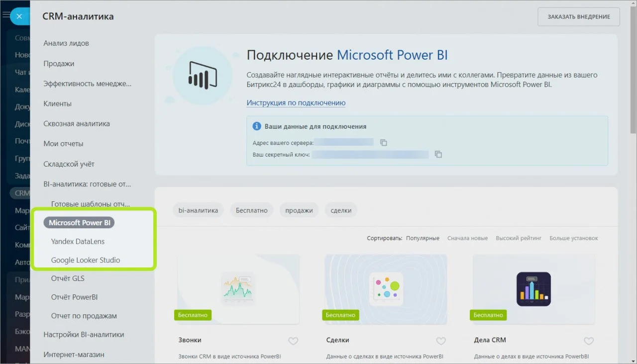Close the CRM analytics slider panel

point(19,16)
